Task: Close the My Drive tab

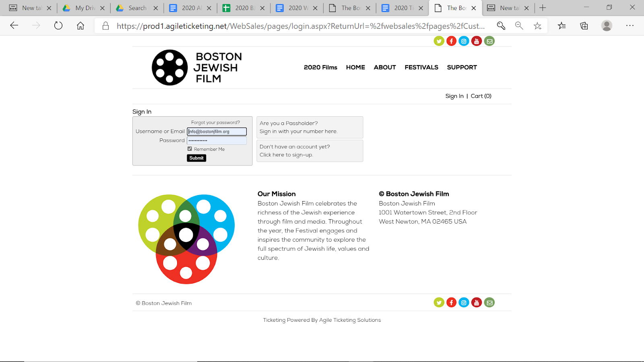Action: 102,8
